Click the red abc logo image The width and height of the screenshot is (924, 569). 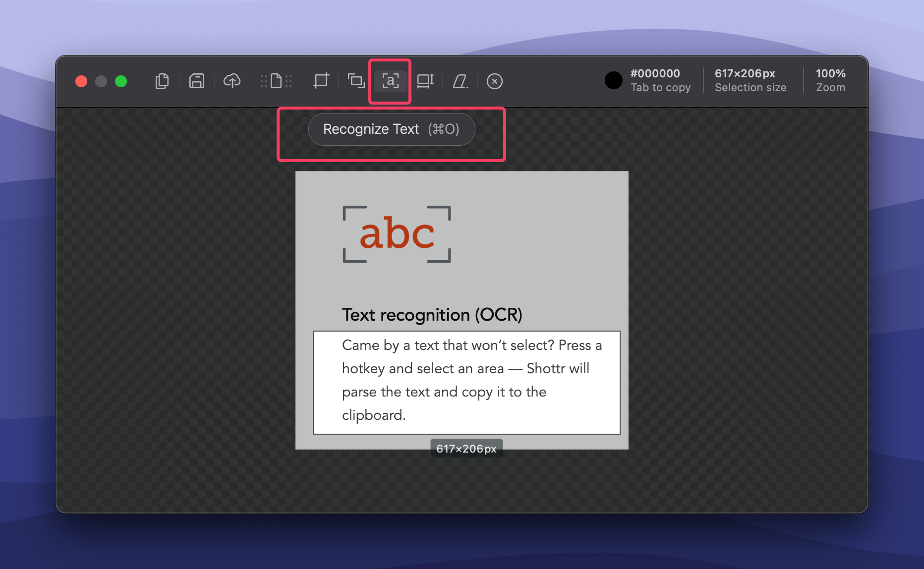[x=397, y=234]
